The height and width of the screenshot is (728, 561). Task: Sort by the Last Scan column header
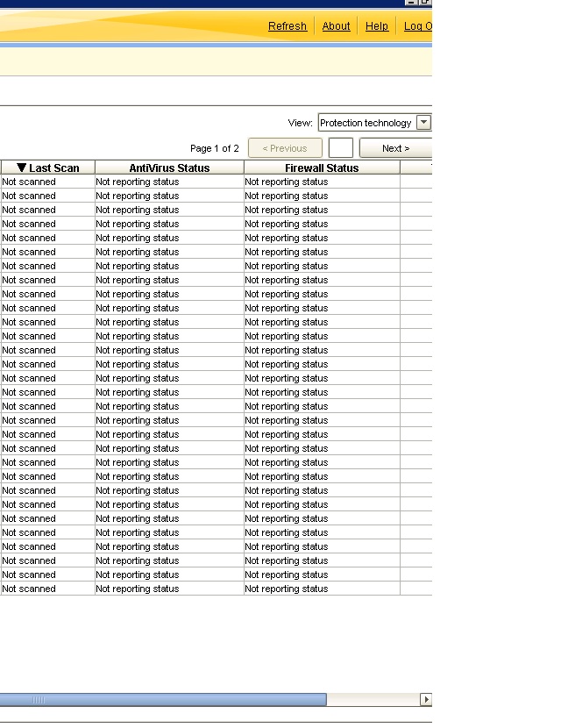(x=48, y=168)
